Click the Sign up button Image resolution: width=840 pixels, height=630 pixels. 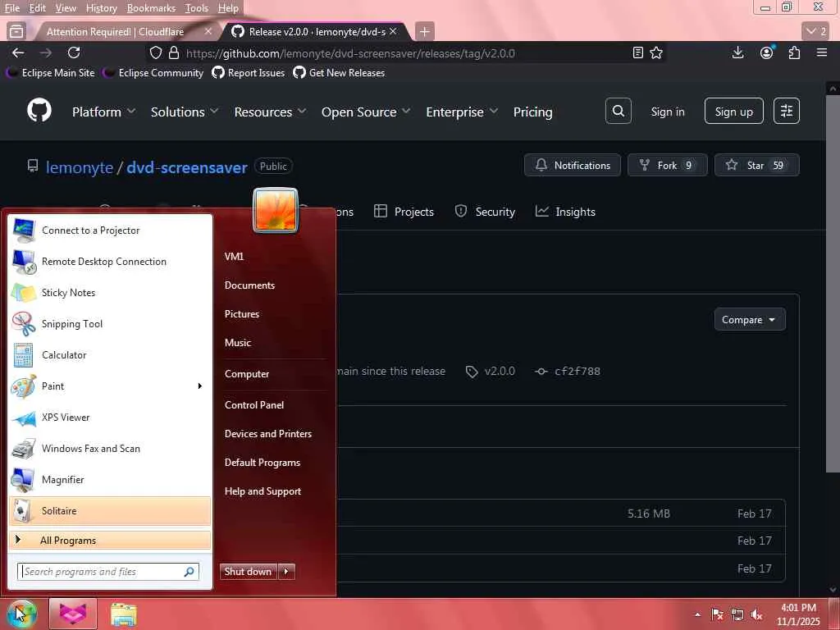point(733,111)
